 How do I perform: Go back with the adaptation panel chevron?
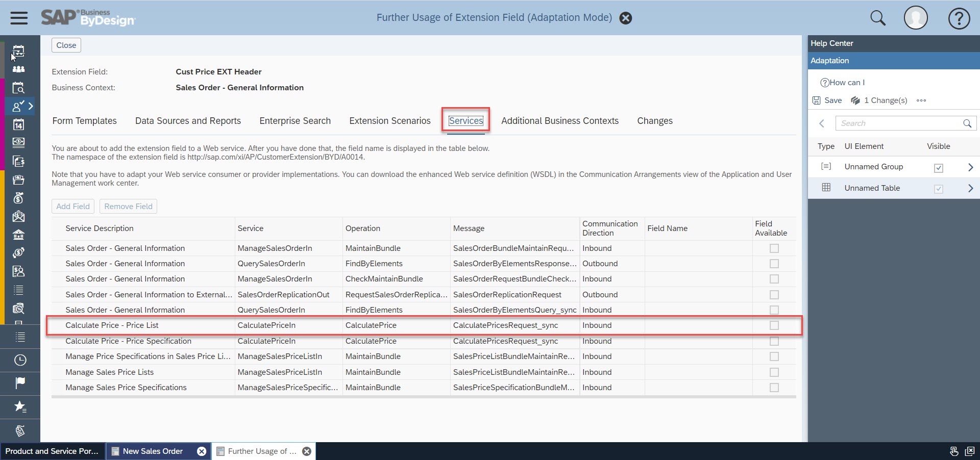coord(821,123)
